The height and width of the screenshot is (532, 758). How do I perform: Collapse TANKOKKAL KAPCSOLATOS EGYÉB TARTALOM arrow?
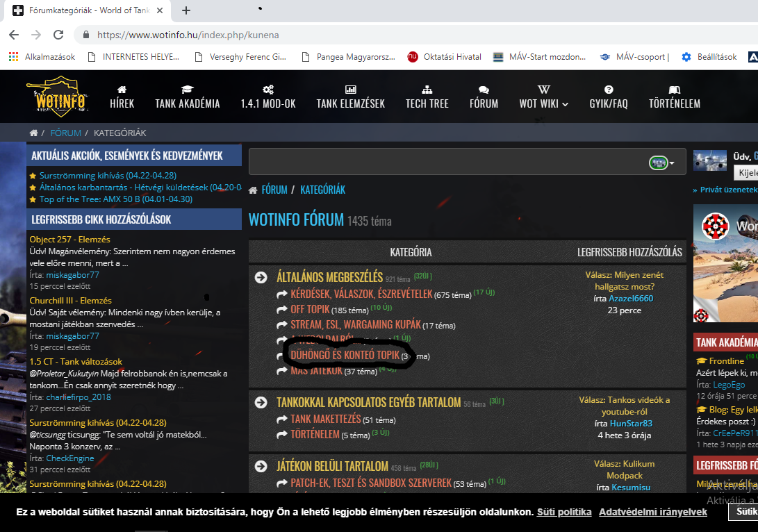[x=261, y=403]
